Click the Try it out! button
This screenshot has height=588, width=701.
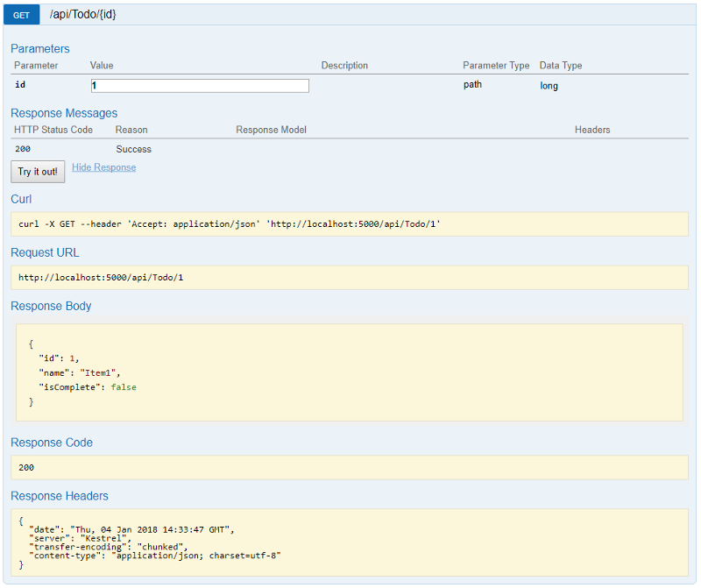click(37, 171)
